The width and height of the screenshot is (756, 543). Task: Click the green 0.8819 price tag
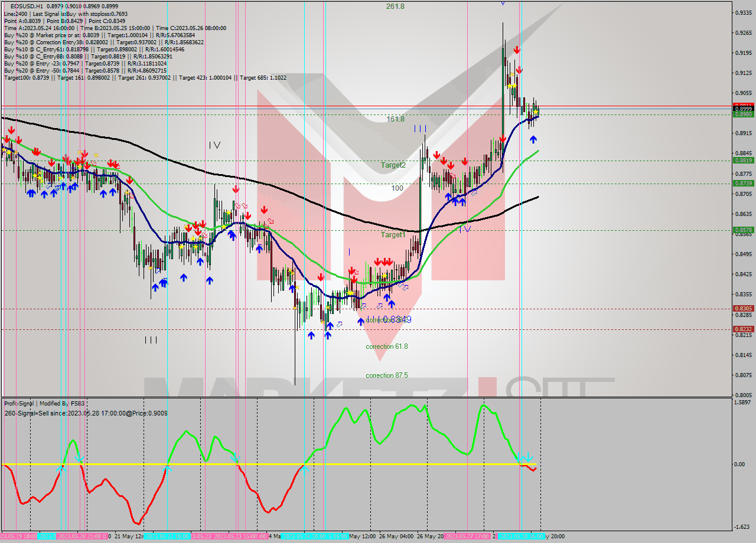[x=743, y=161]
